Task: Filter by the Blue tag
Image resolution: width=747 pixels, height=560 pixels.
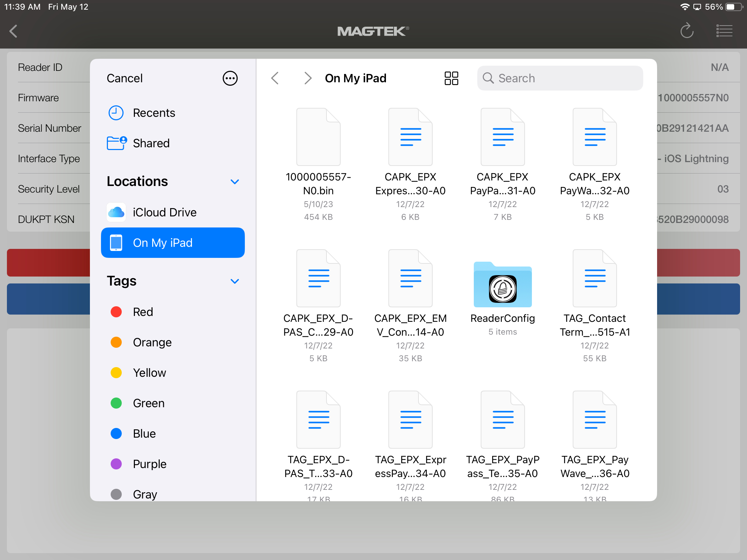Action: tap(173, 433)
